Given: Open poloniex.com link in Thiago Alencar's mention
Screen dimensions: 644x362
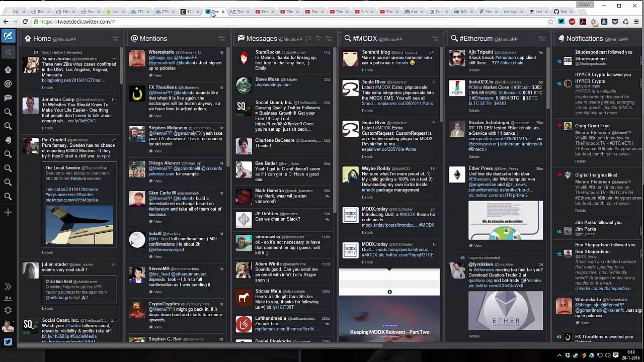Looking at the screenshot, I should coord(162,174).
